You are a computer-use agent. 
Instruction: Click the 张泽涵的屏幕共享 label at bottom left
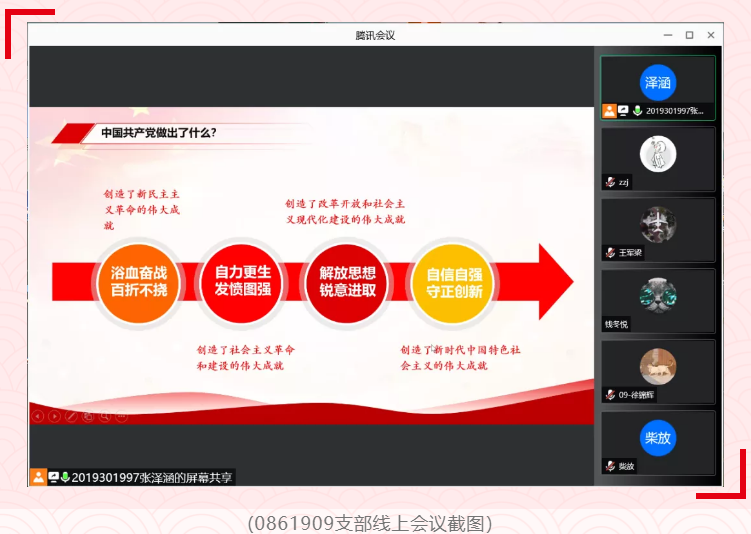point(150,478)
